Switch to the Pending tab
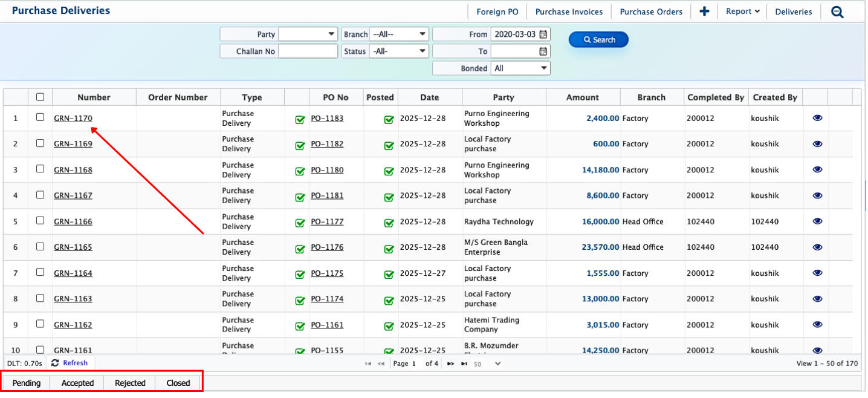Viewport: 868px width, 398px height. coord(27,383)
